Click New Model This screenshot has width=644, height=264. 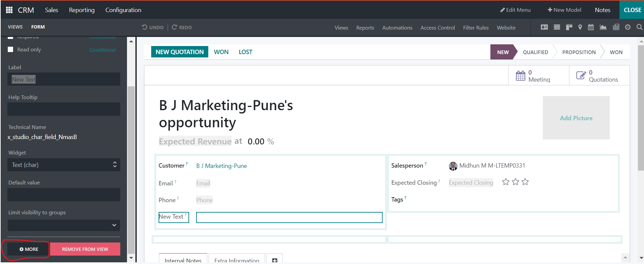tap(564, 10)
